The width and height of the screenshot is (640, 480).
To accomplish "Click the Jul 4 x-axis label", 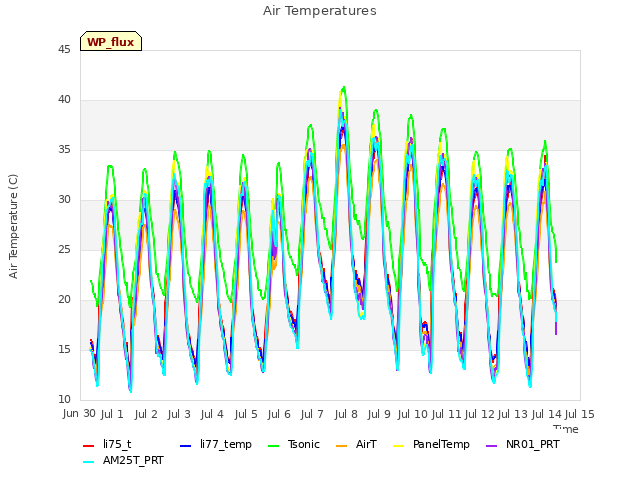I will click(212, 414).
